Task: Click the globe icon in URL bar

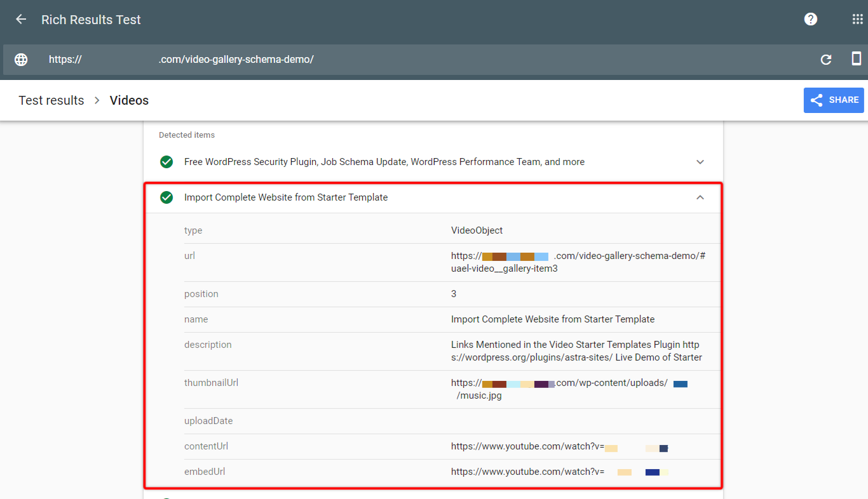Action: pyautogui.click(x=21, y=60)
